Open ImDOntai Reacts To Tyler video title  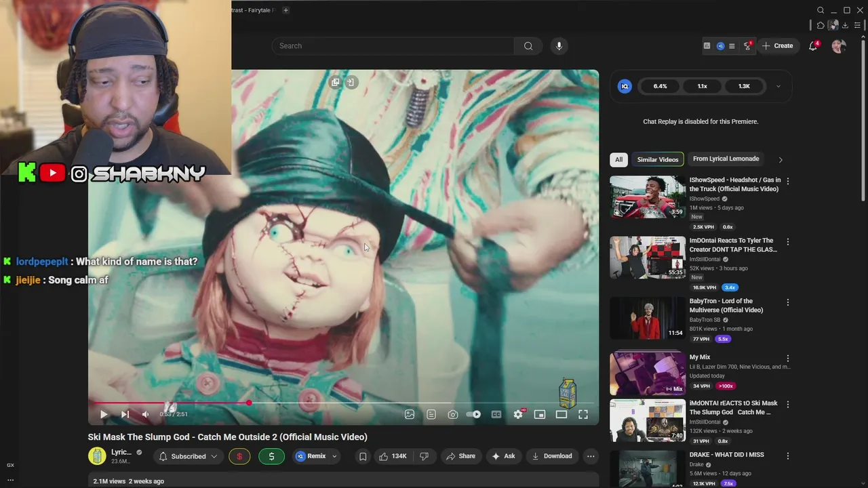pyautogui.click(x=733, y=245)
